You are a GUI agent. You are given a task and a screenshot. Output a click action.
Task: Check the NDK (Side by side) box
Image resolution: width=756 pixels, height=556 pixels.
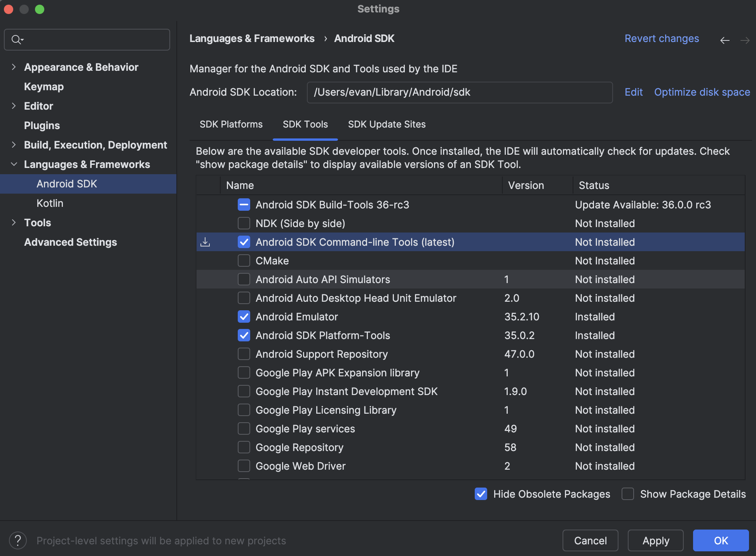pyautogui.click(x=244, y=223)
